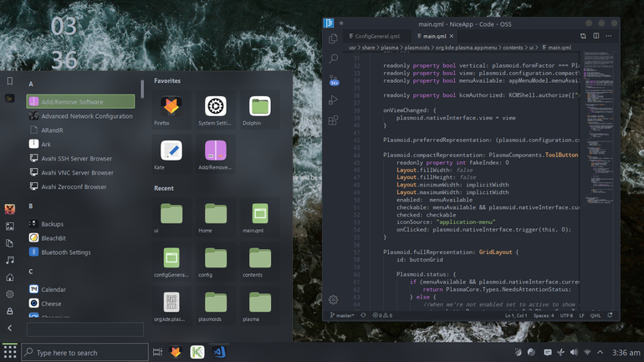Viewport: 644px width, 362px height.
Task: Open the editor More Actions ellipsis
Action: (x=609, y=36)
